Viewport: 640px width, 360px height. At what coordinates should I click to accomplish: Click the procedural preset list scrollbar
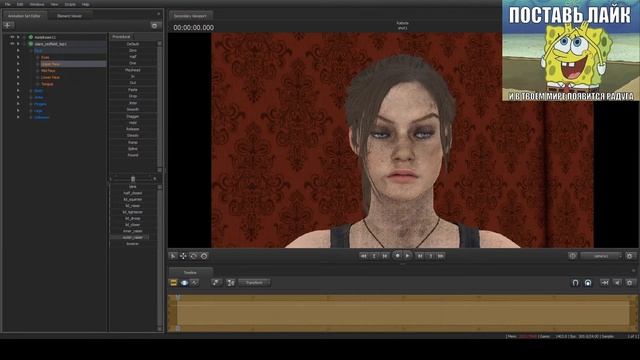(x=160, y=106)
